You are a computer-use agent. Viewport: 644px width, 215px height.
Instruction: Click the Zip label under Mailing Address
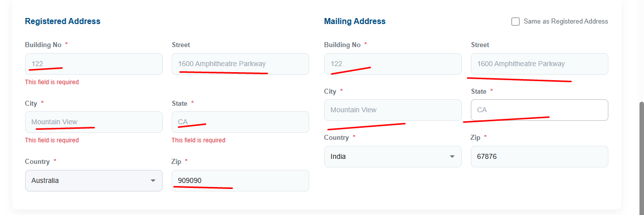pyautogui.click(x=475, y=137)
